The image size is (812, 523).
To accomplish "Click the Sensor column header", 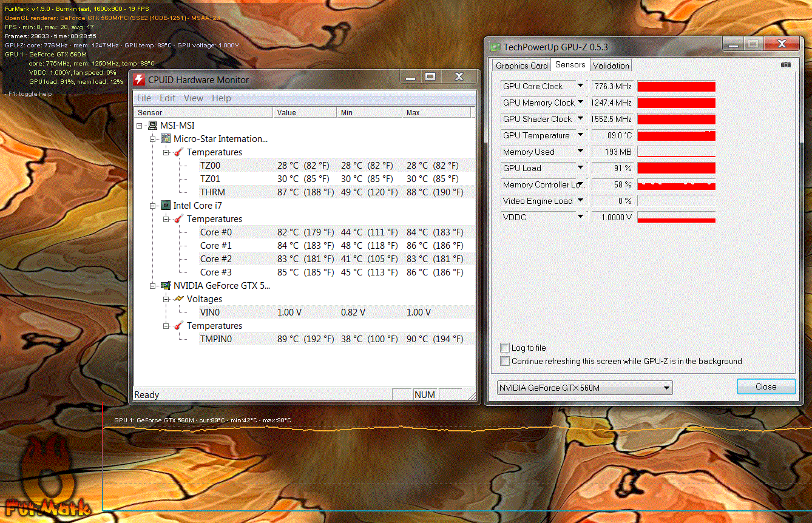I will 203,112.
